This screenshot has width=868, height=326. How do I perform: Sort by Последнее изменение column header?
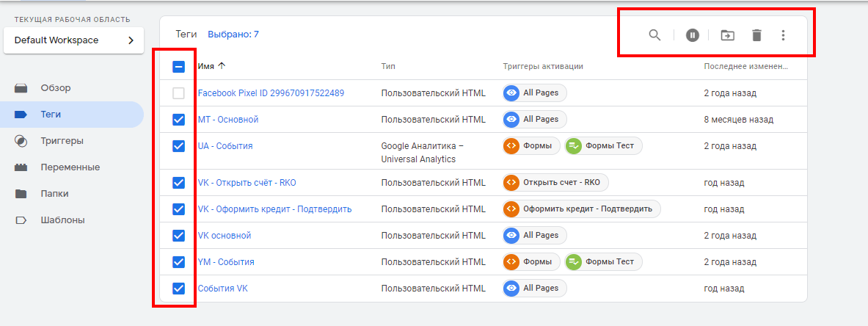coord(745,66)
